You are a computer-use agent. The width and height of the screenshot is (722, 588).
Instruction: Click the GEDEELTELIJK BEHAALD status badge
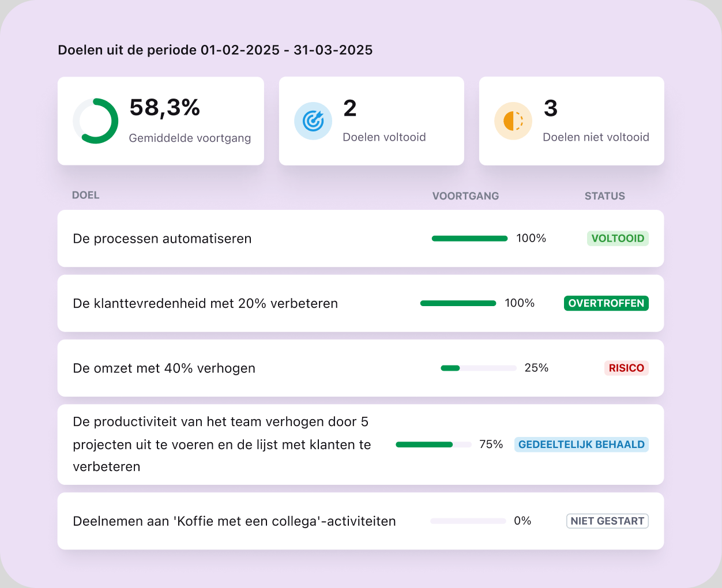click(581, 444)
